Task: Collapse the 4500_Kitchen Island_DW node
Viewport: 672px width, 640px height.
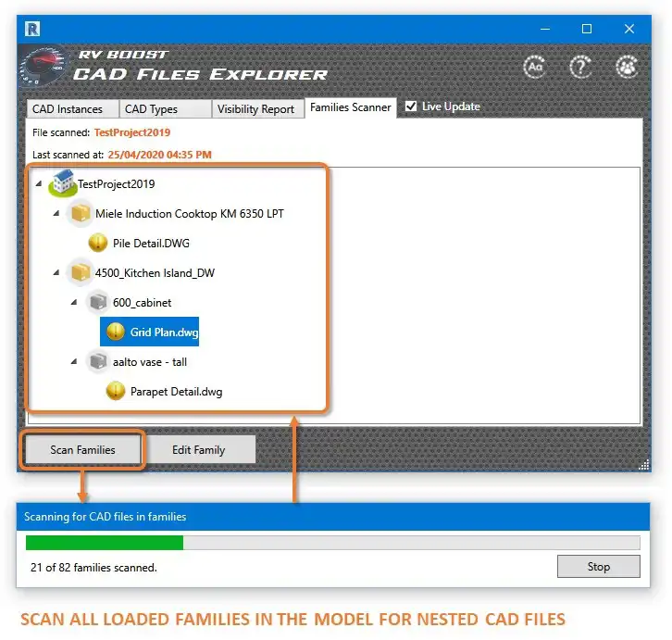Action: [x=56, y=272]
